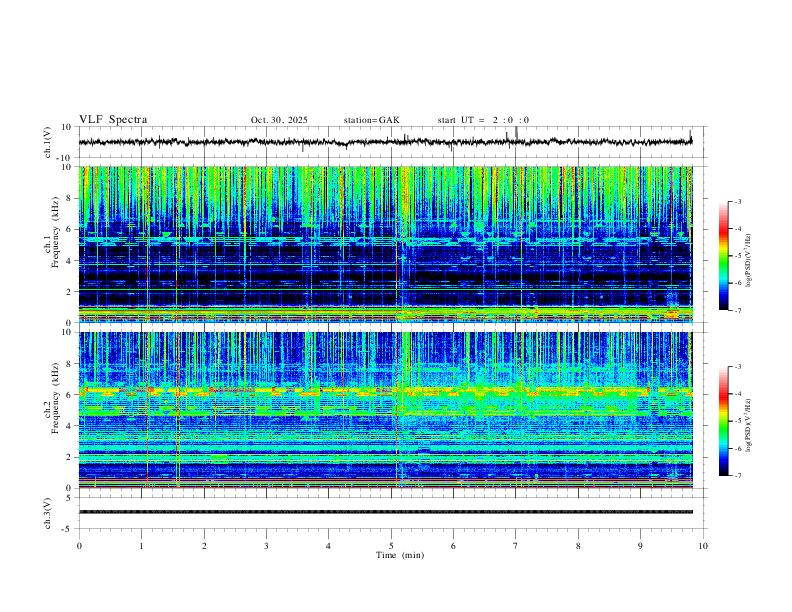Click the "-5" tick on ch.3(V) axis
This screenshot has height=612, width=792.
point(68,529)
